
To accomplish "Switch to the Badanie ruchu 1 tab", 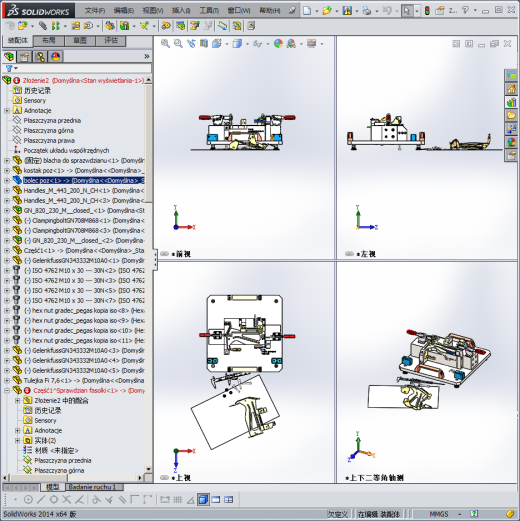I will [94, 487].
